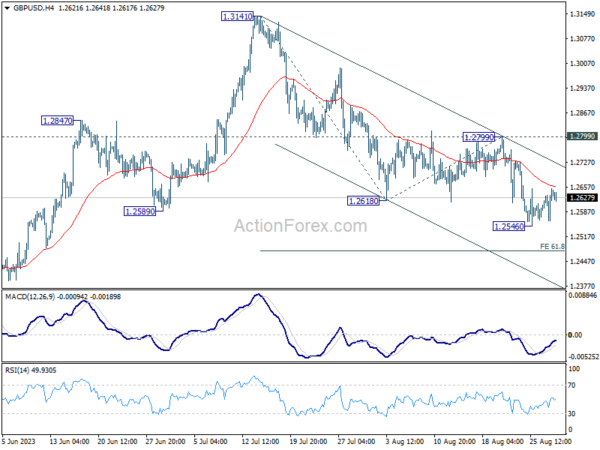Select the GBPUSD,H4 symbol title

click(x=34, y=8)
